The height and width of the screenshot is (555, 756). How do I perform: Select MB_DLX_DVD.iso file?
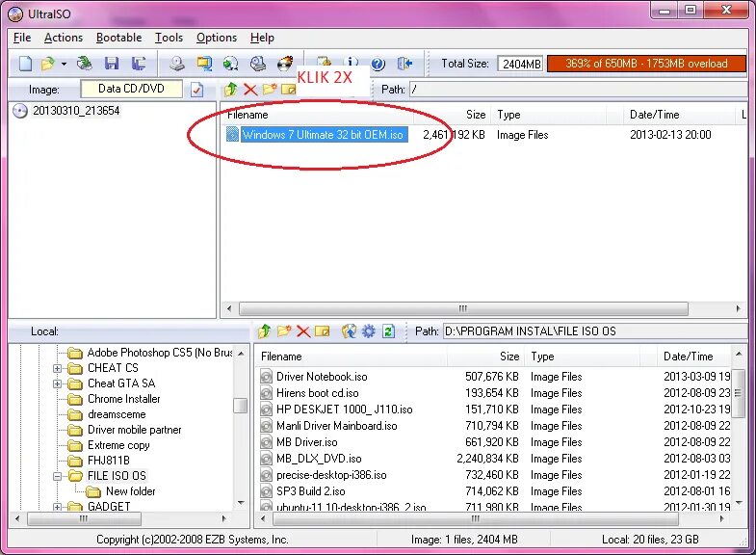click(319, 459)
